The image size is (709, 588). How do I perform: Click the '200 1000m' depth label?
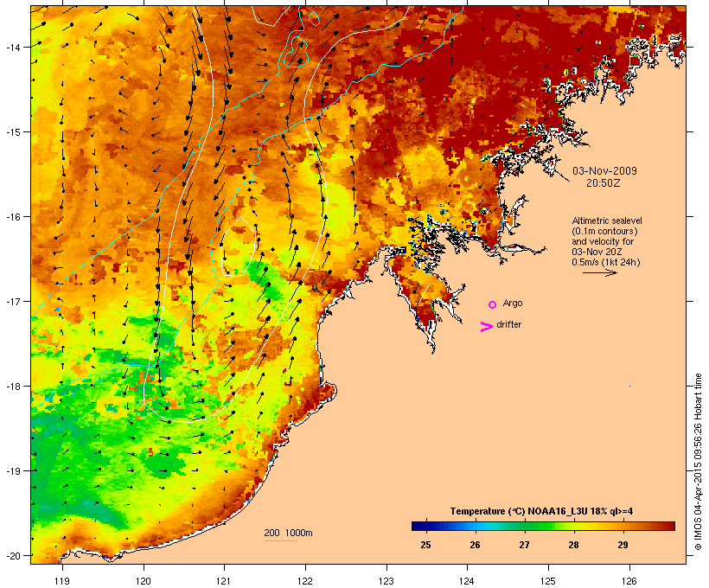(288, 533)
